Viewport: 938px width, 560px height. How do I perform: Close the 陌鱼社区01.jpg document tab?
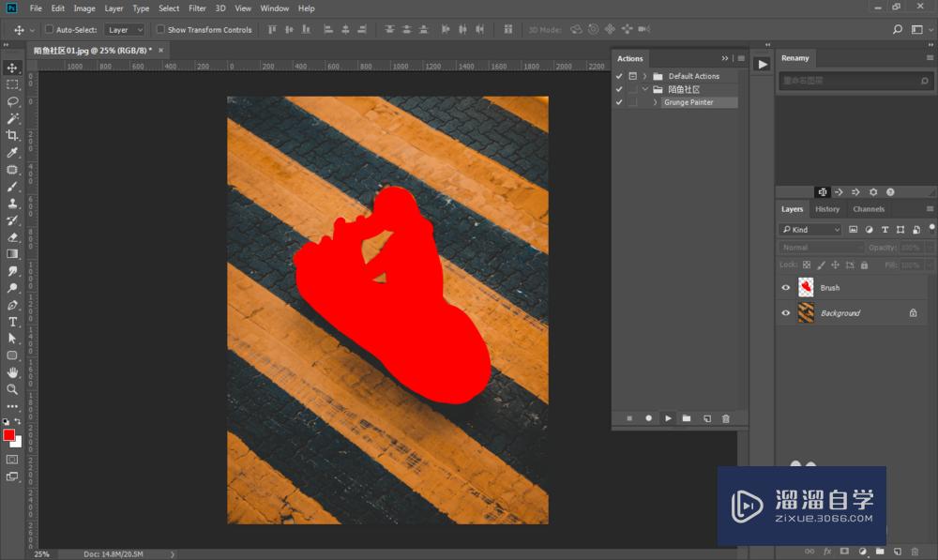click(161, 51)
